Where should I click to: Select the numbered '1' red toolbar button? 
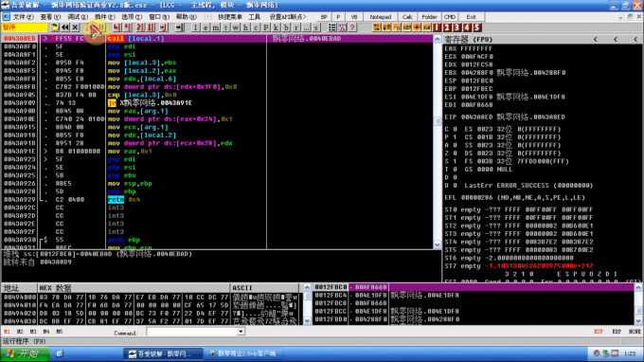click(437, 27)
